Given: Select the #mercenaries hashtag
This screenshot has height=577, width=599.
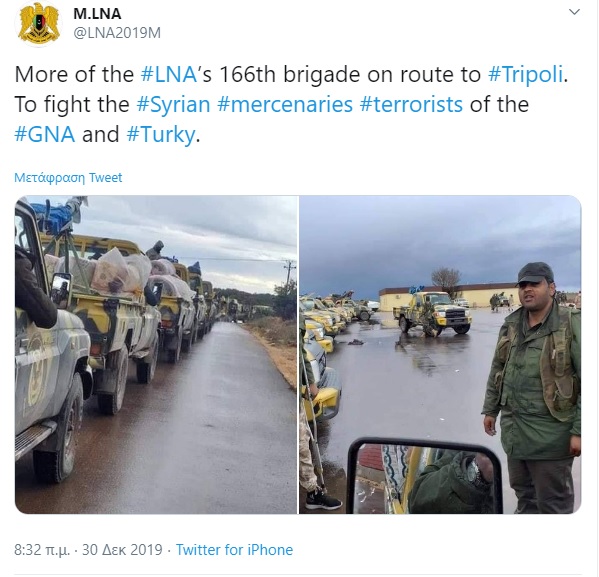Looking at the screenshot, I should point(285,104).
